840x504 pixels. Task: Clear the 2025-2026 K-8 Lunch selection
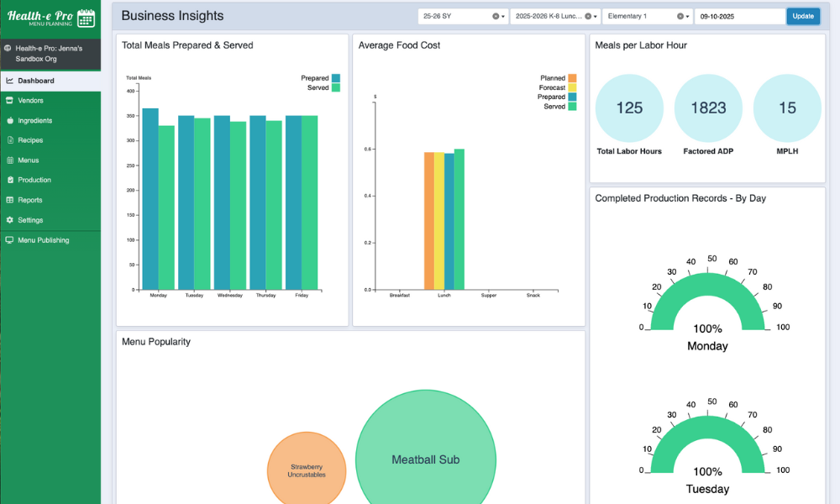[x=588, y=16]
